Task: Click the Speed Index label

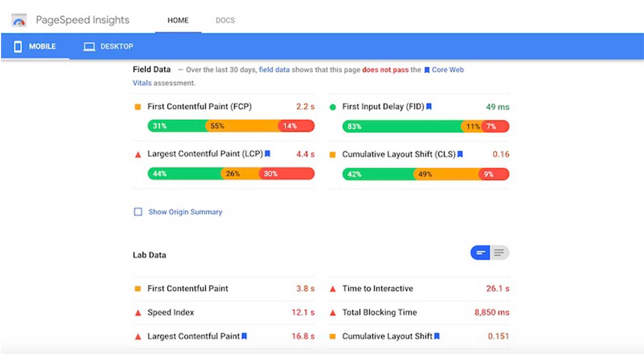Action: coord(171,312)
